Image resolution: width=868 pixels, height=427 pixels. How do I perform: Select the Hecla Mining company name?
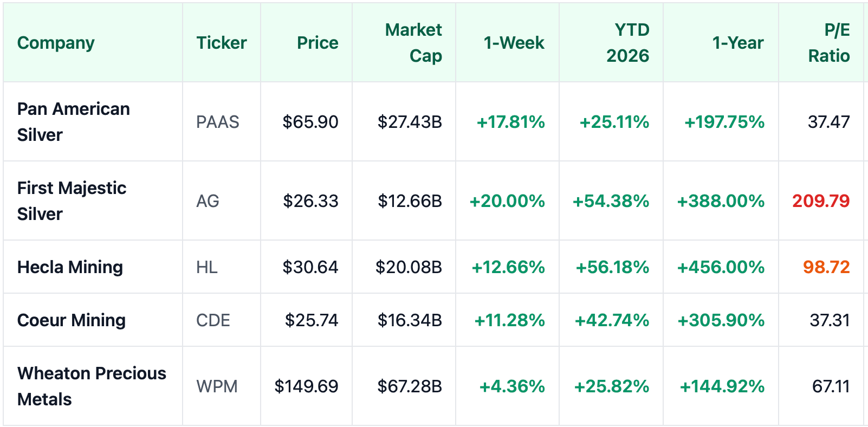[x=70, y=267]
